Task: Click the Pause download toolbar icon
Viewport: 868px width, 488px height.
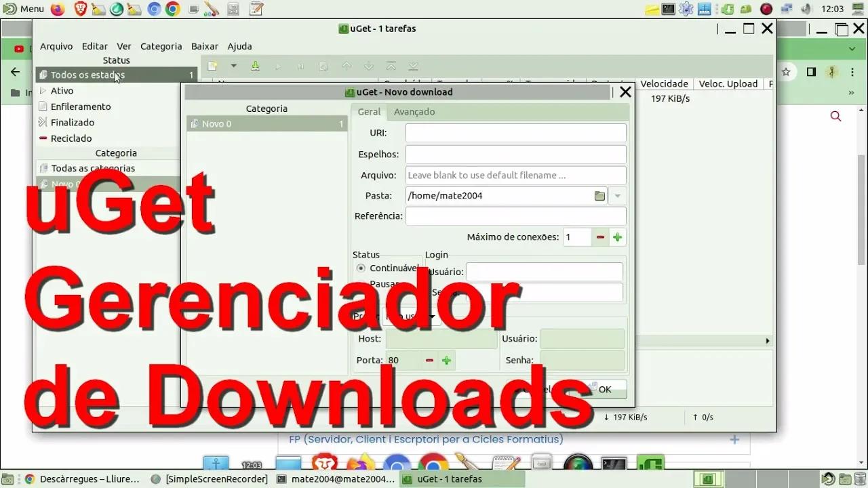Action: [300, 66]
